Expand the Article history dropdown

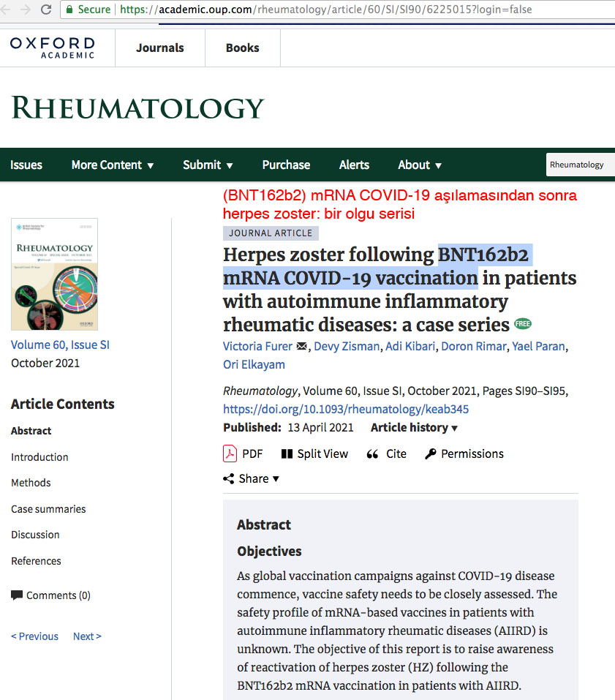pos(414,428)
